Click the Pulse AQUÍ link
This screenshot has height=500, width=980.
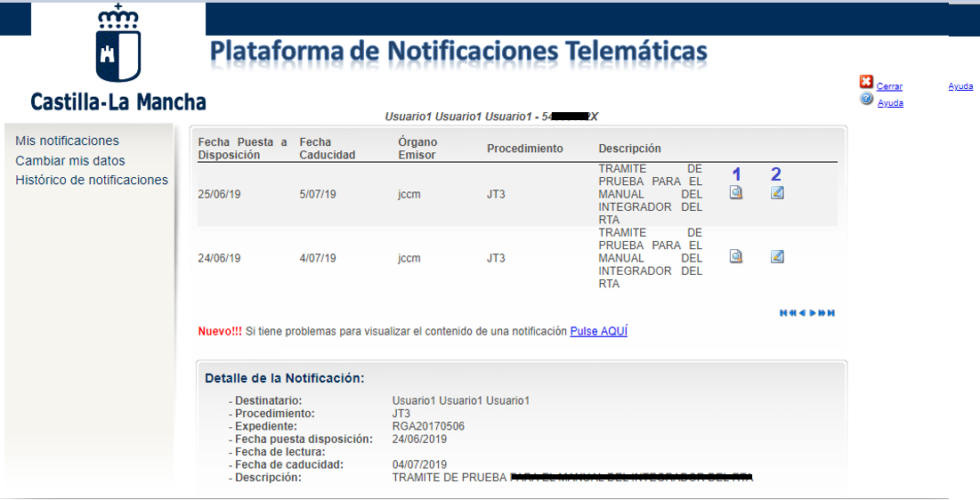(x=599, y=331)
